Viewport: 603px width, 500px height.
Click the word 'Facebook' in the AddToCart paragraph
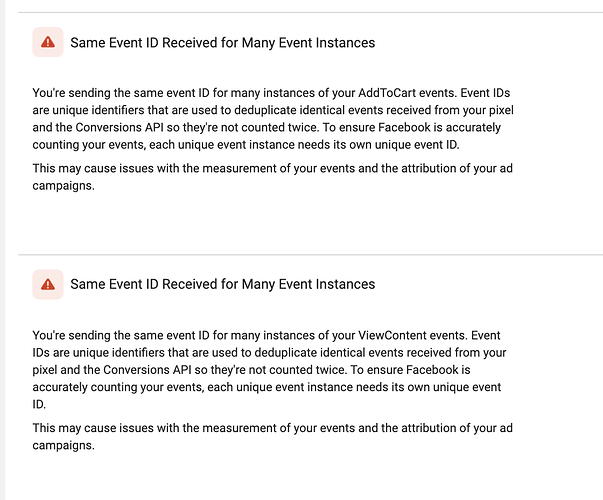[405, 127]
